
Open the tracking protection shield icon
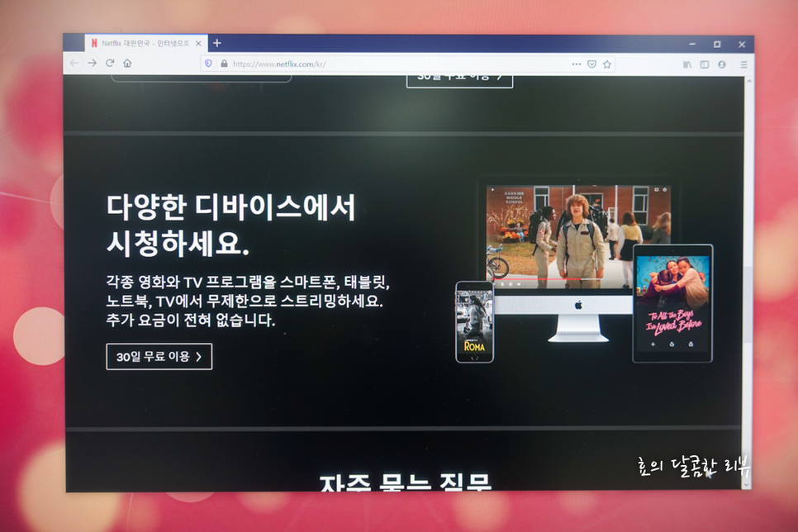(208, 64)
